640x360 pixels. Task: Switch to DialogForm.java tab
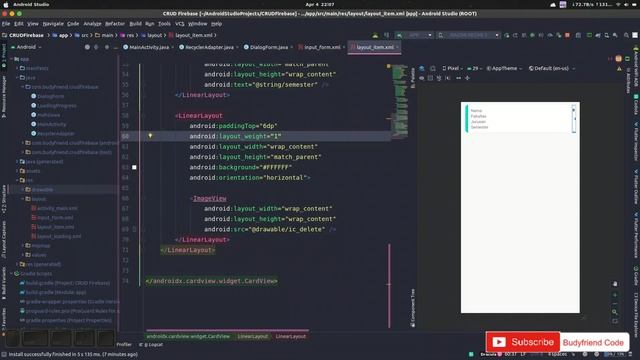268,47
